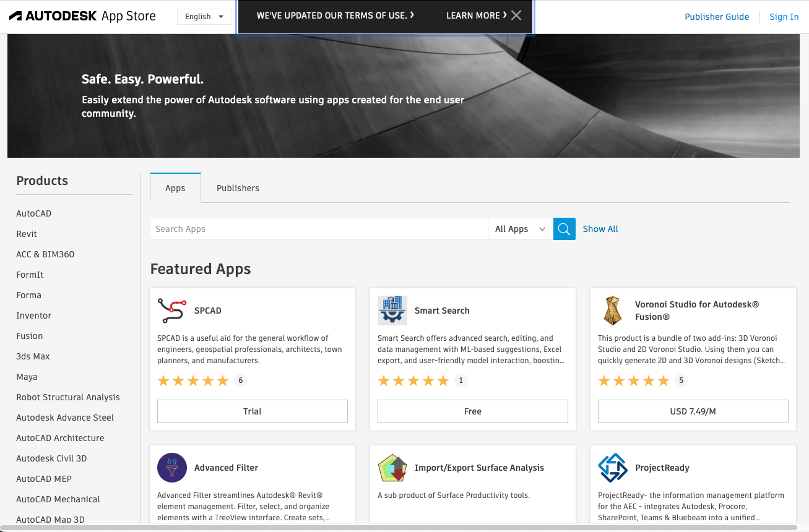Select AutoCAD Architecture product
809x532 pixels.
coord(60,438)
